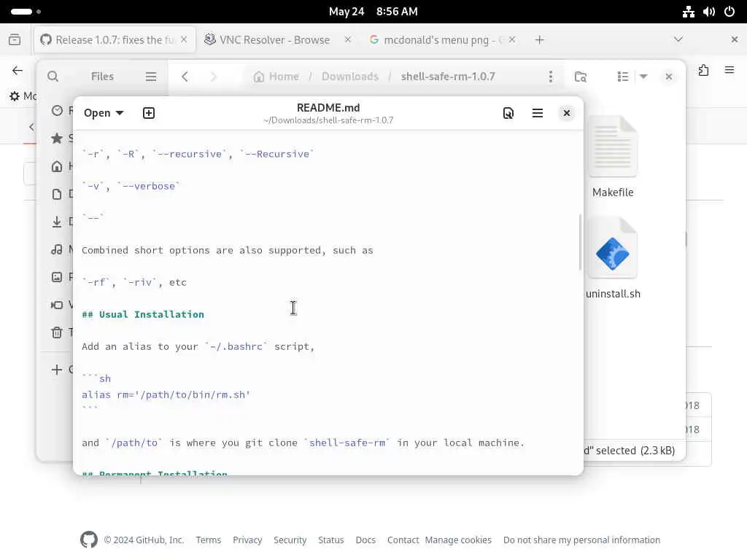Image resolution: width=747 pixels, height=560 pixels.
Task: Open the volume system tray icon
Action: (709, 12)
